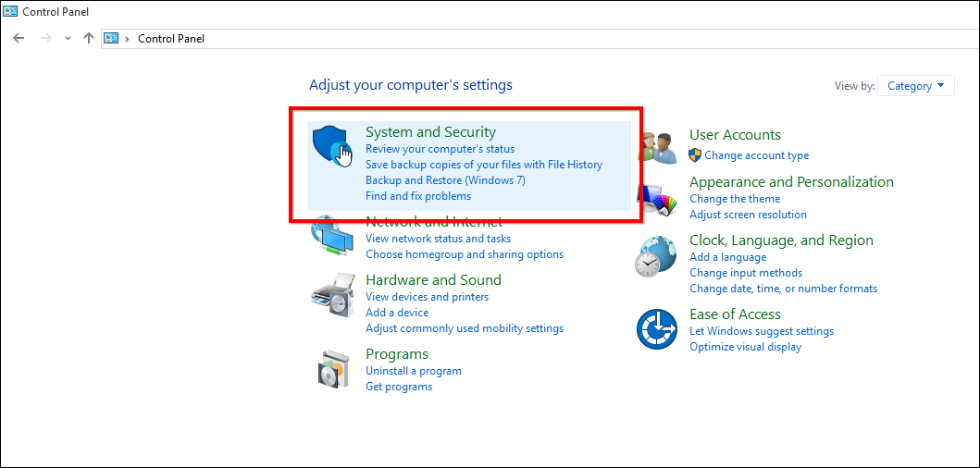Click Adjust screen resolution link
980x468 pixels.
click(x=748, y=215)
